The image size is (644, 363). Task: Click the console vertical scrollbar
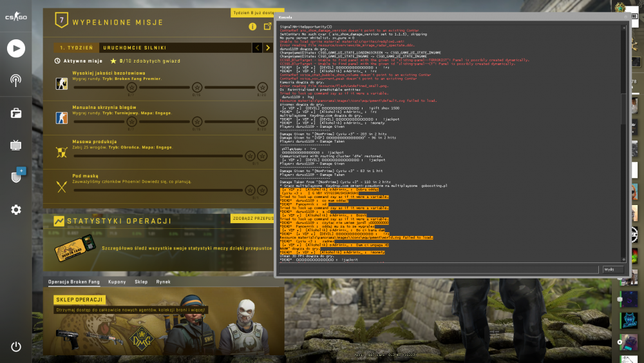click(x=624, y=144)
